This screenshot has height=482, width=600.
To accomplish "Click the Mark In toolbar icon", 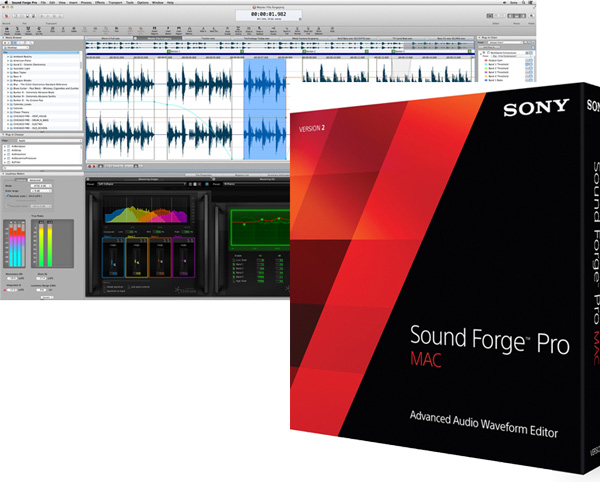I will point(203,31).
